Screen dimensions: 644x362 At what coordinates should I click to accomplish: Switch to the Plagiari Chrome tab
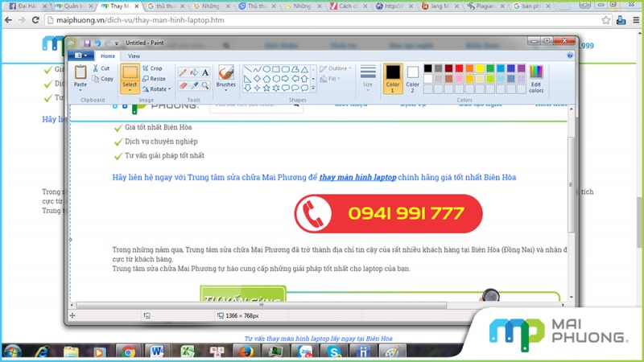(x=485, y=6)
